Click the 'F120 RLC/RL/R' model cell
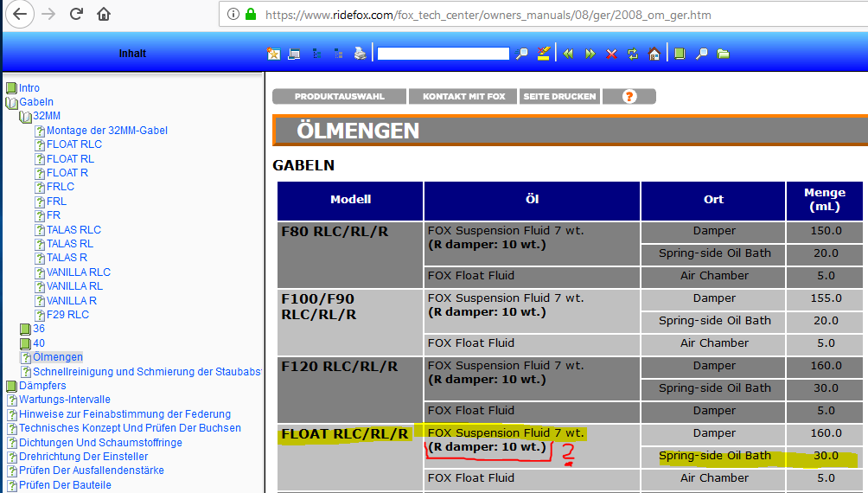 pos(350,390)
